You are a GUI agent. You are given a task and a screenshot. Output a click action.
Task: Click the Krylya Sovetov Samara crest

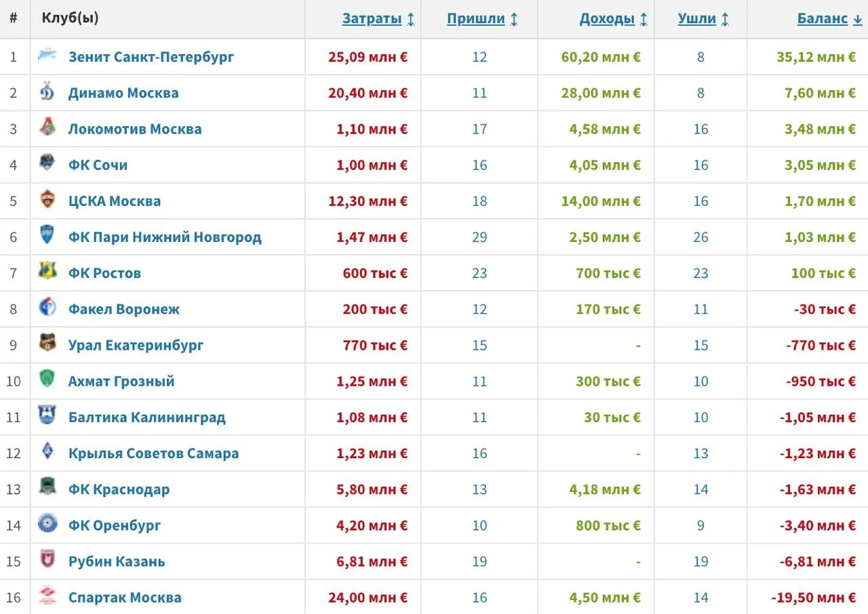click(47, 452)
